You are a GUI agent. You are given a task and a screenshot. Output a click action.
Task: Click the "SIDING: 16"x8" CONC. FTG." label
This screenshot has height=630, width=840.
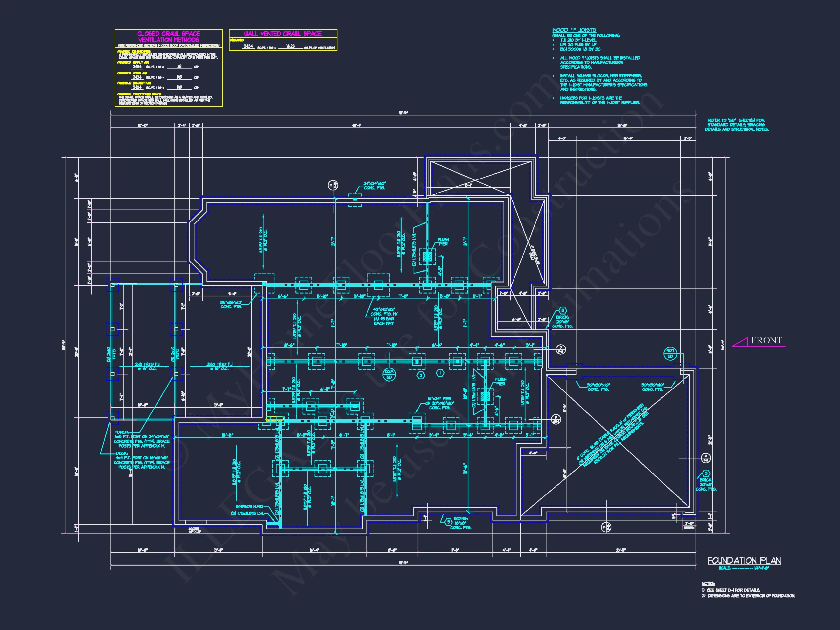tap(461, 523)
